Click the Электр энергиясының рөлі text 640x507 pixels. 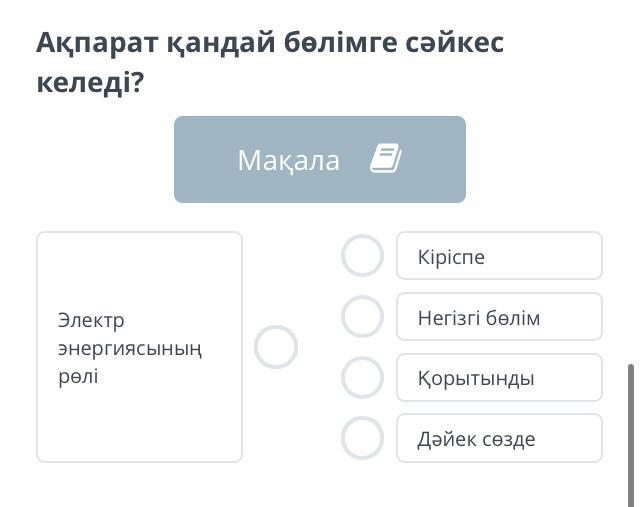click(129, 348)
